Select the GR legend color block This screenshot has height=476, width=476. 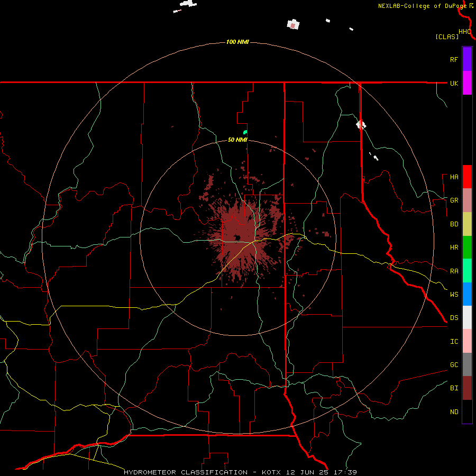point(467,200)
